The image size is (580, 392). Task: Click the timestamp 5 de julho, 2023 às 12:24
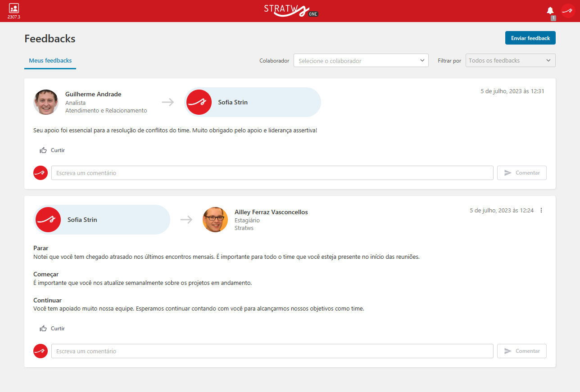(502, 210)
